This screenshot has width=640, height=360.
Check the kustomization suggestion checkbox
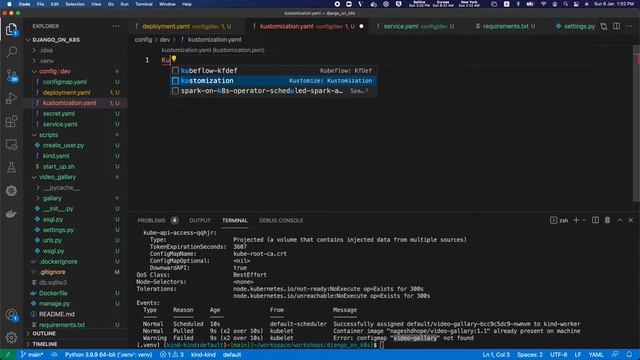coord(176,81)
